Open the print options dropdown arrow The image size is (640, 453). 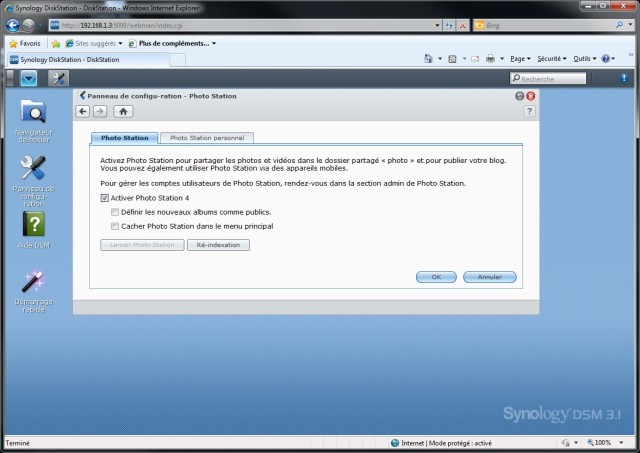tap(502, 59)
